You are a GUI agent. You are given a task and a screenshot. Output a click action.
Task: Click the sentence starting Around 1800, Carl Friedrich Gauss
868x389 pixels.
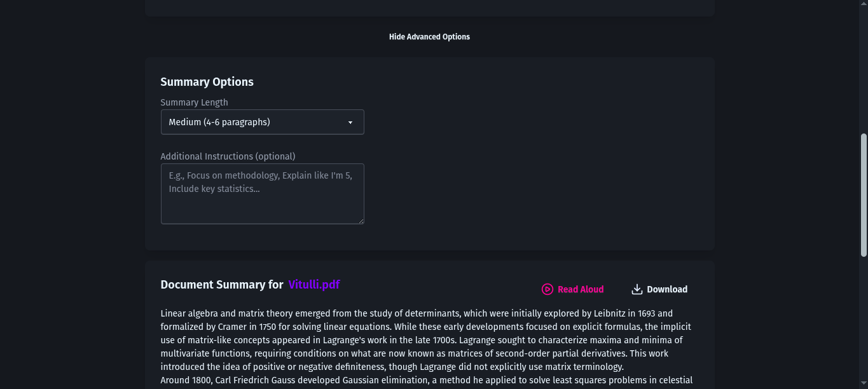pos(426,380)
